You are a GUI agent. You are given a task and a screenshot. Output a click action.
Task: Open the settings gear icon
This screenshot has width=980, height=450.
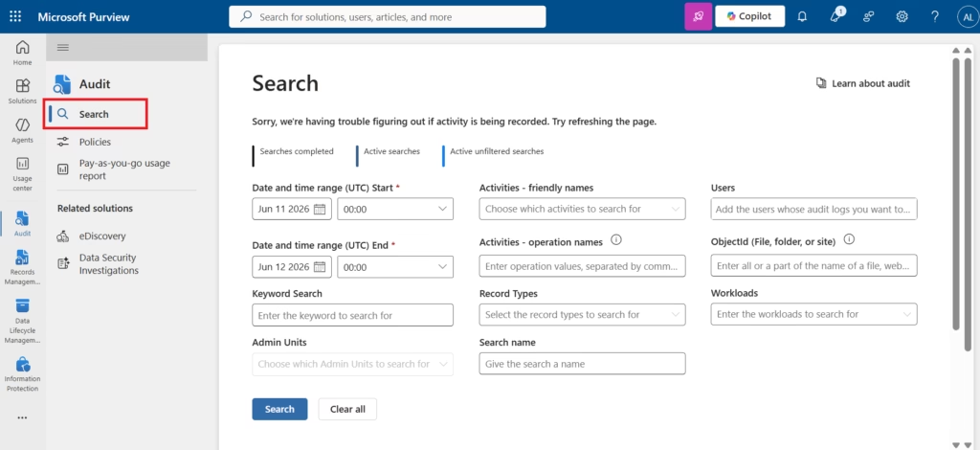902,17
